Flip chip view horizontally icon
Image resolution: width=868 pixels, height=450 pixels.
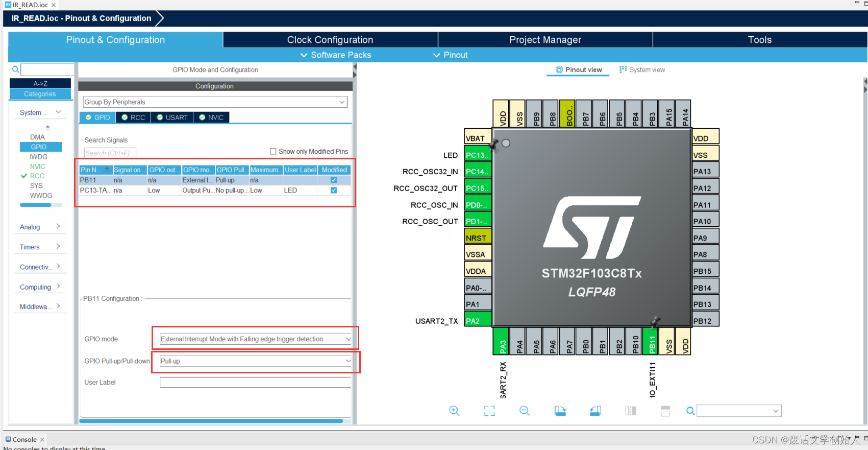click(x=631, y=411)
